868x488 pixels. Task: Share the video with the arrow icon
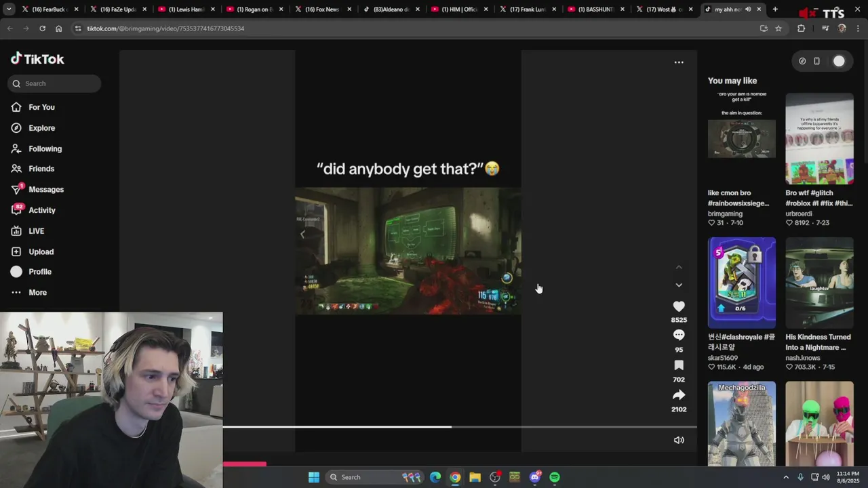click(x=679, y=395)
